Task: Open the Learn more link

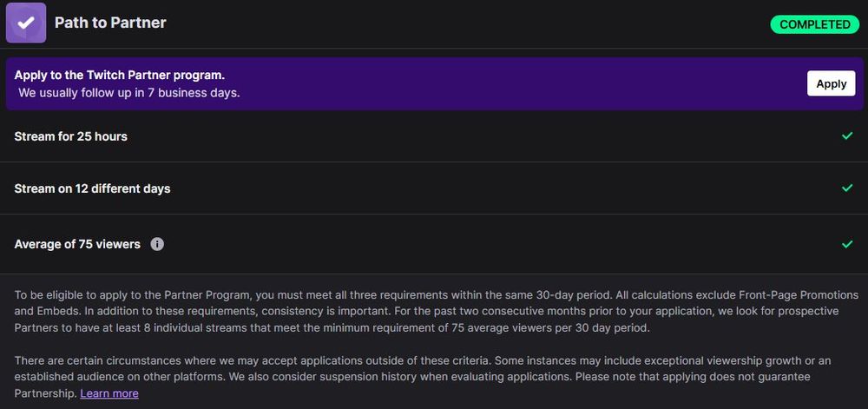Action: pyautogui.click(x=109, y=393)
